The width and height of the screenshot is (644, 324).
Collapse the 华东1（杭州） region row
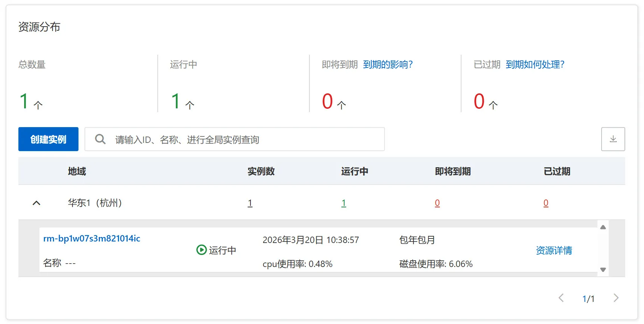(x=36, y=203)
